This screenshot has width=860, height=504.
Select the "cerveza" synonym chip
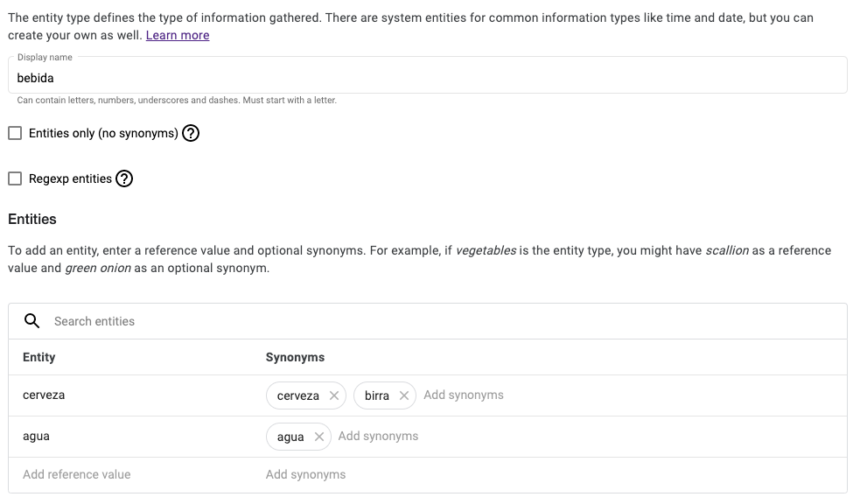pos(297,395)
